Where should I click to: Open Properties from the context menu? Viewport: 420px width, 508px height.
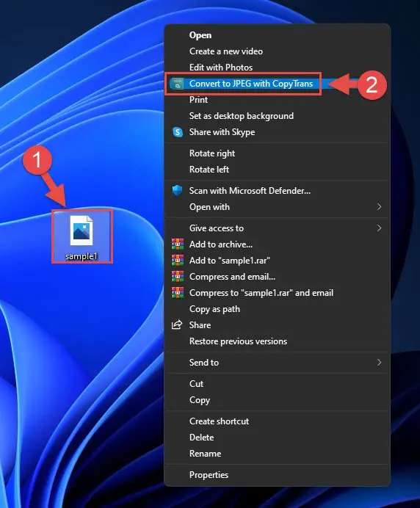coord(277,475)
